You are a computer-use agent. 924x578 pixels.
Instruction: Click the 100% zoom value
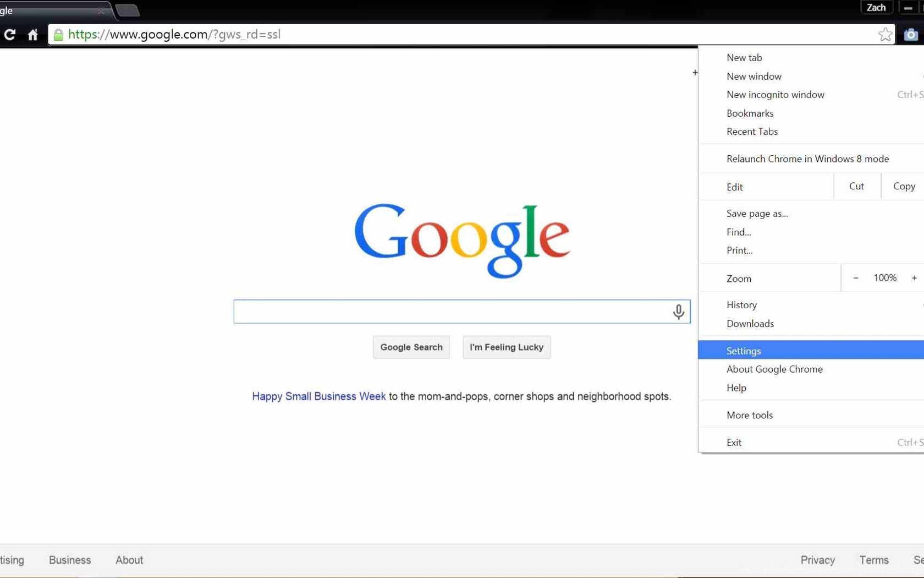click(x=885, y=278)
